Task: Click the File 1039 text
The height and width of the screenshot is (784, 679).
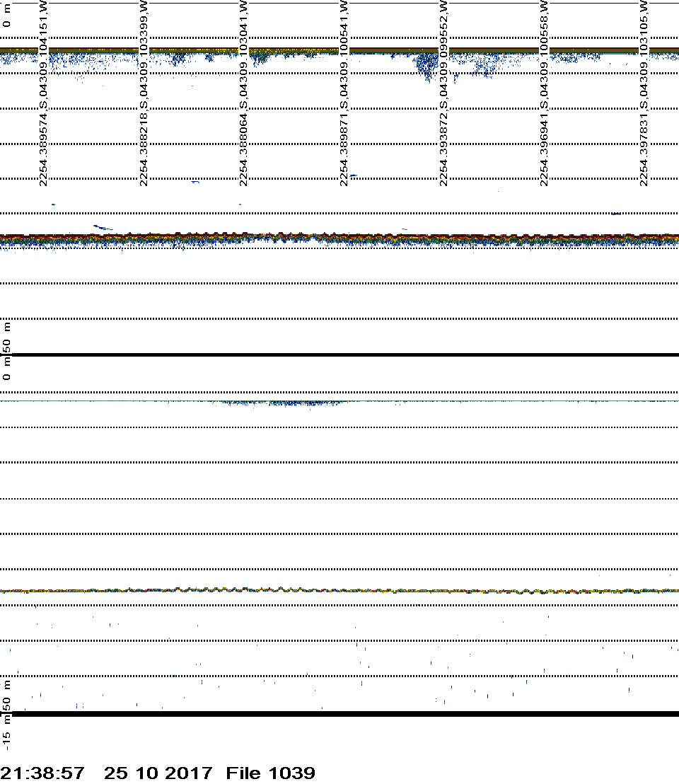Action: point(271,773)
